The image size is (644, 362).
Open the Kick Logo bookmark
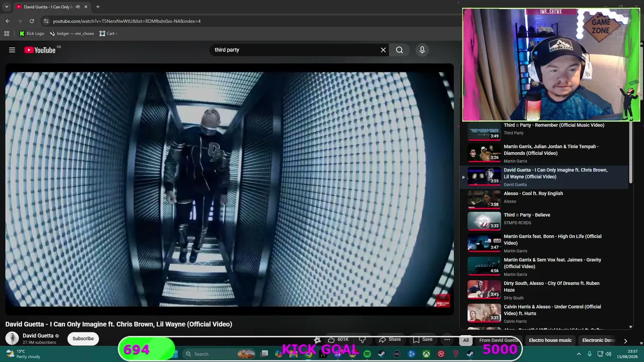pyautogui.click(x=32, y=34)
